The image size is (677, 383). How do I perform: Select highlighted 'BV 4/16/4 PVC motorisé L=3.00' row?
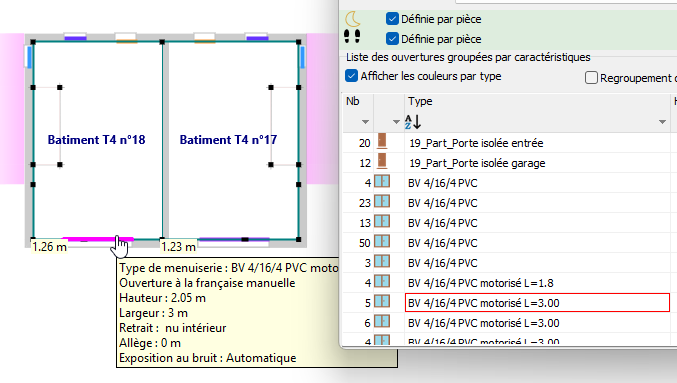point(537,303)
